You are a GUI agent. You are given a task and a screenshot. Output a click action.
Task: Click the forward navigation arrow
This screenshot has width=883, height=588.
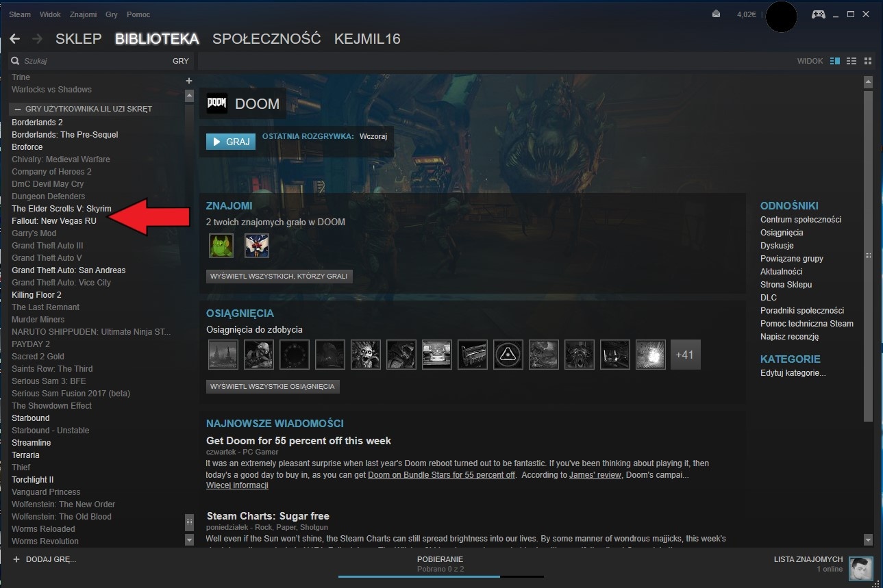click(x=37, y=39)
